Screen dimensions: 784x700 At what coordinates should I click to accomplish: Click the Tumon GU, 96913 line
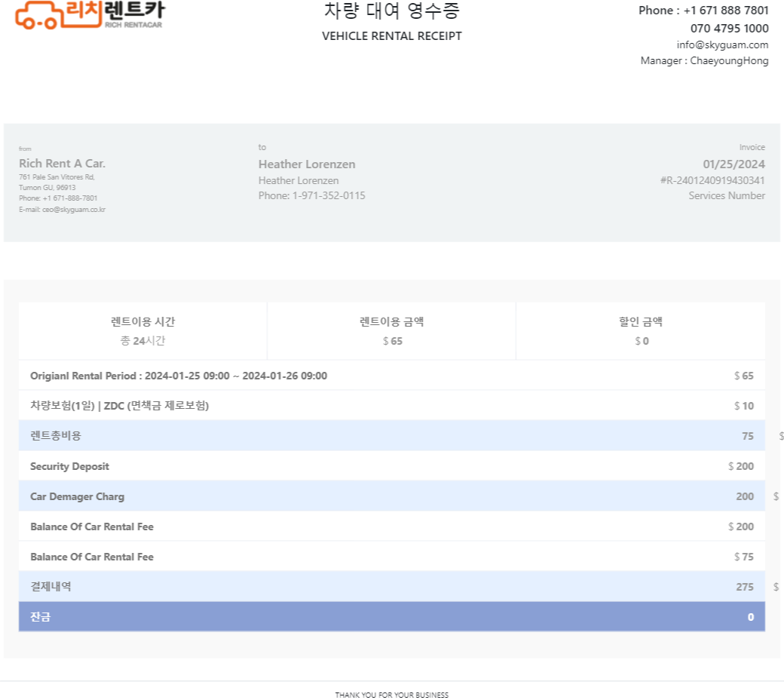tap(47, 188)
